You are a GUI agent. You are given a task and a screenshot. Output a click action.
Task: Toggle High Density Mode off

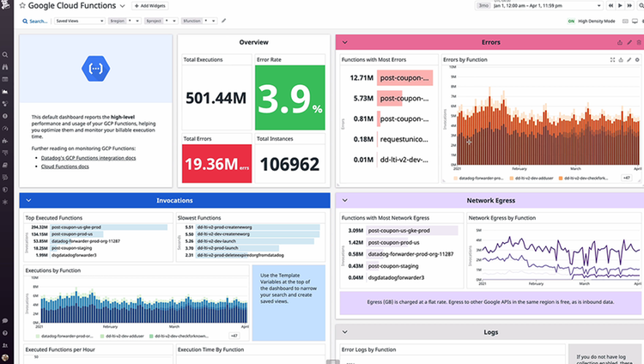(571, 21)
